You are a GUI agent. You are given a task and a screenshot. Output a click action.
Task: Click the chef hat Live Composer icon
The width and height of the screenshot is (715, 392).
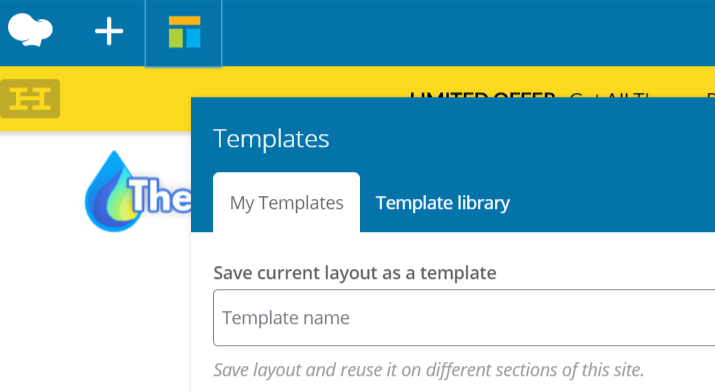point(30,30)
